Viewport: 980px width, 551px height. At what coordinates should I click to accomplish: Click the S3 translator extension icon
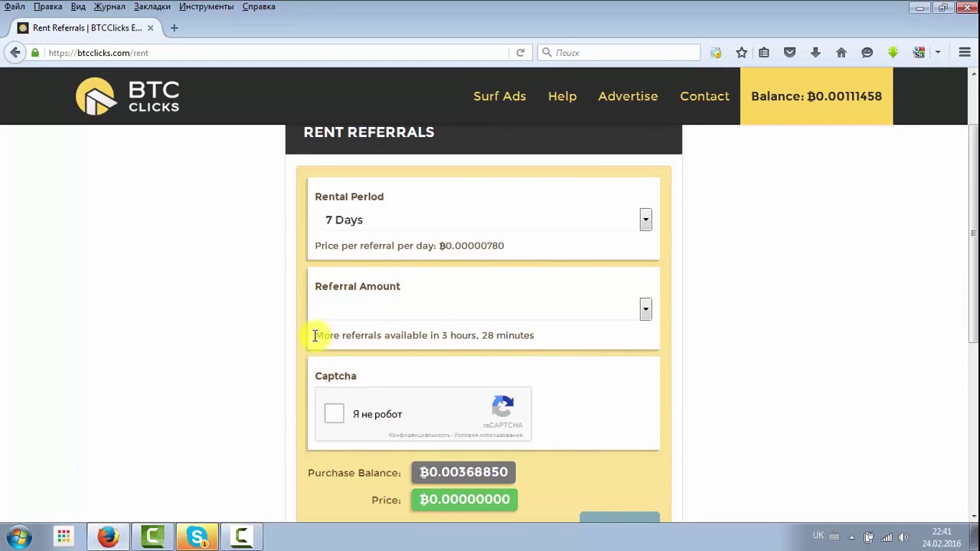click(x=919, y=52)
